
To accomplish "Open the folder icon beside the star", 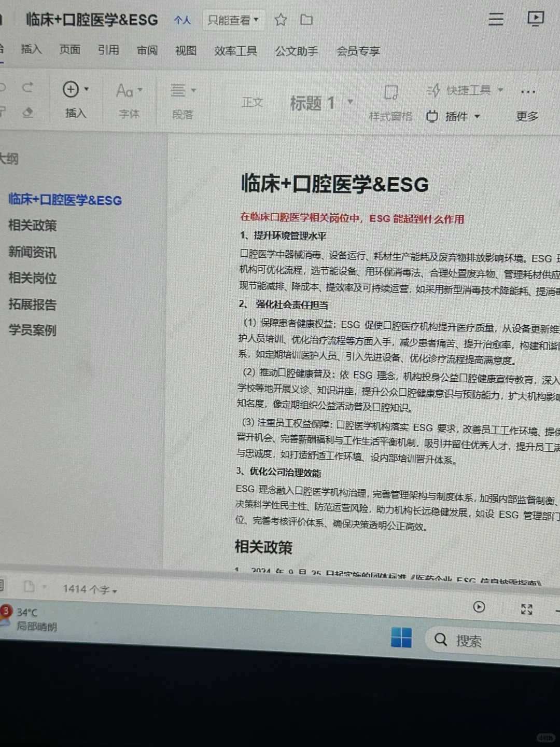I will (306, 20).
